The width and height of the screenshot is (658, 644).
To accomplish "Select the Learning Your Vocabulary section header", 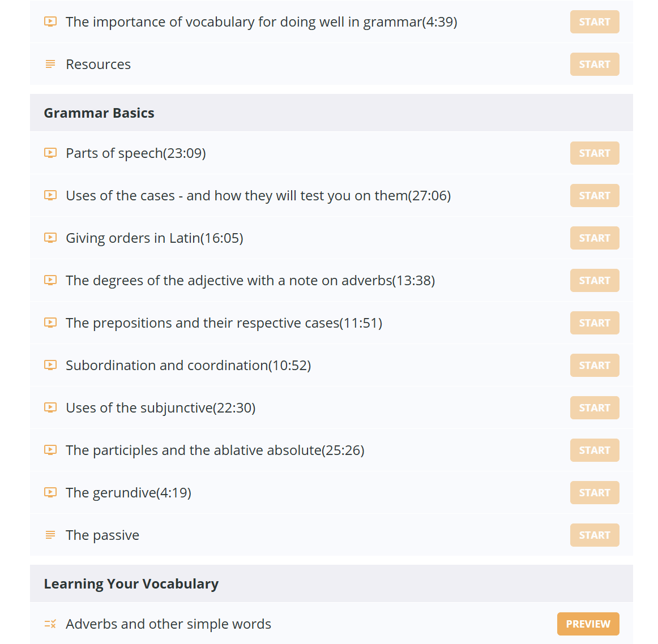I will [331, 583].
